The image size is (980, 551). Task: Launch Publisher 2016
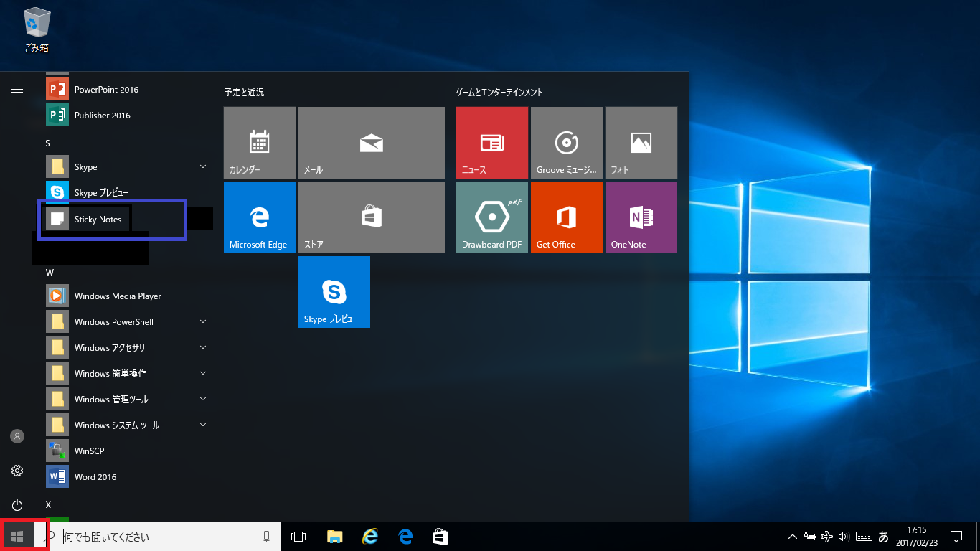[x=126, y=116]
